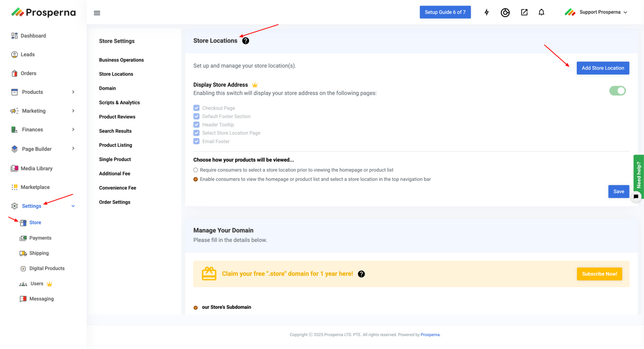644x349 pixels.
Task: Click the hamburger menu icon
Action: pyautogui.click(x=97, y=13)
